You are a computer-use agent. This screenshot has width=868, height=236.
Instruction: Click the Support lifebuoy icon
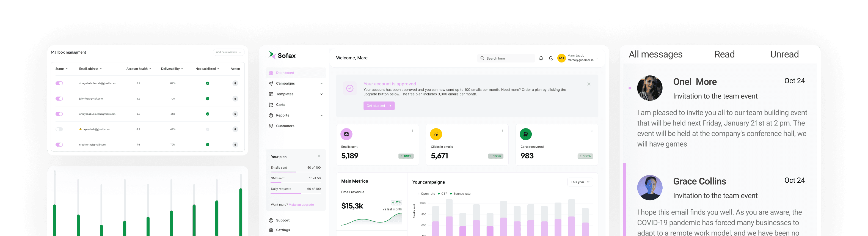(271, 221)
